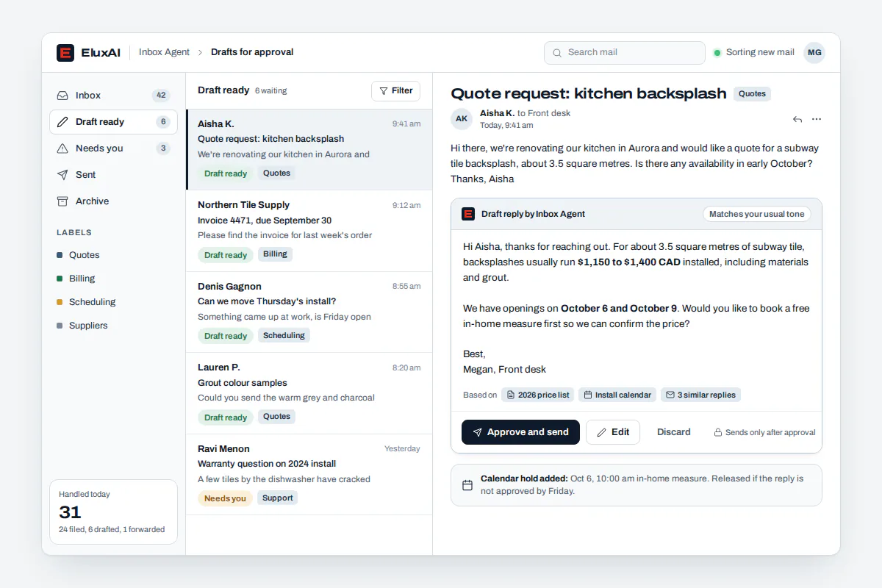The width and height of the screenshot is (882, 588).
Task: Click the magnifier icon in search
Action: click(x=558, y=53)
